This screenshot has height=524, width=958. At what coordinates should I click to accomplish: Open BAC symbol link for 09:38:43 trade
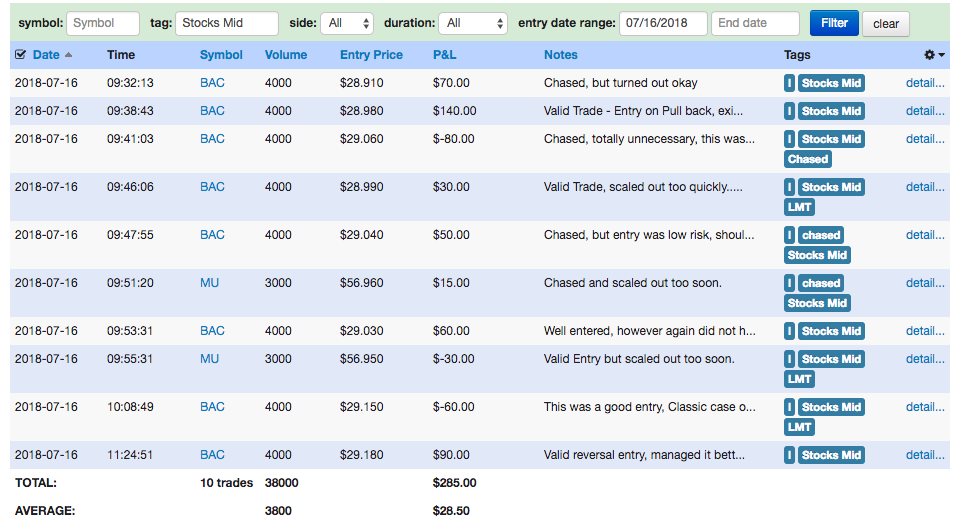212,111
